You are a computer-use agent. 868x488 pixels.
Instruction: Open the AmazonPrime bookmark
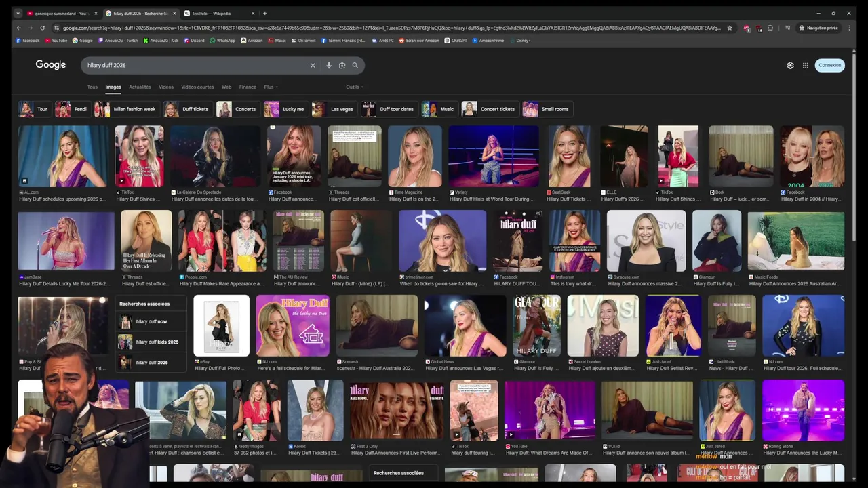[x=488, y=40]
